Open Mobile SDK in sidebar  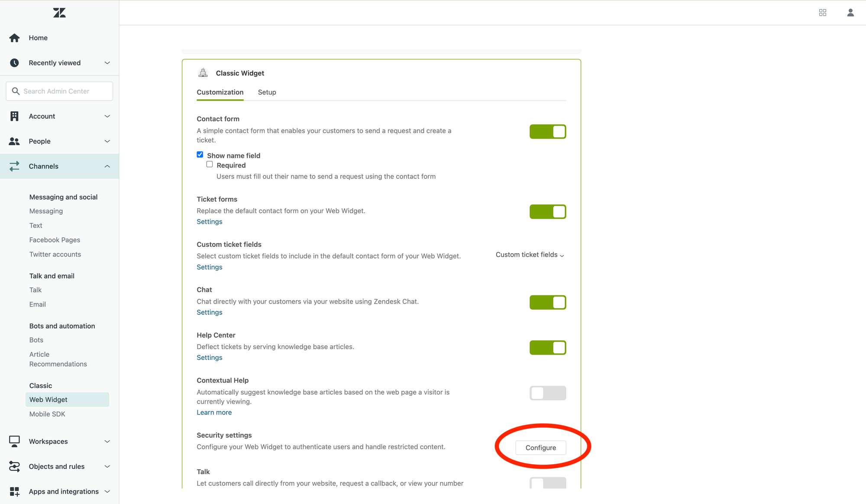(47, 414)
